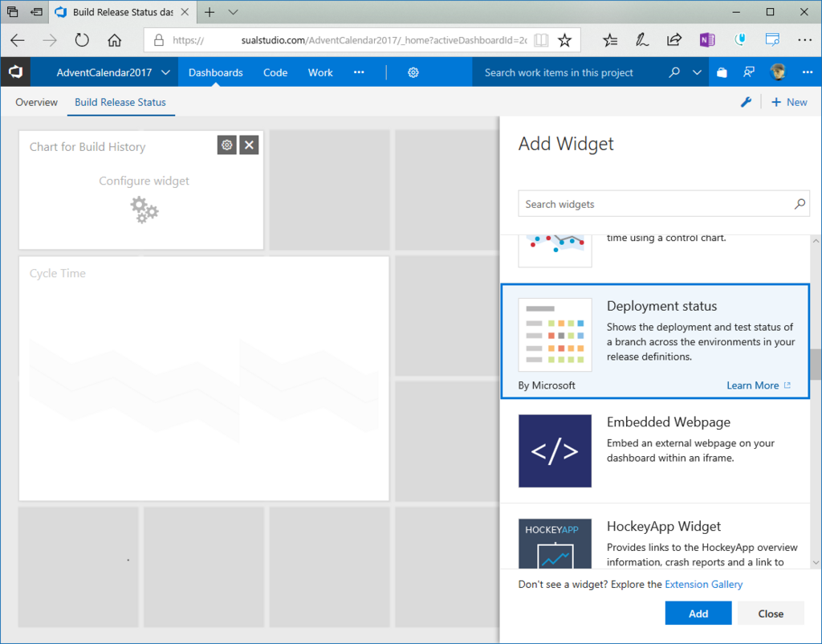The width and height of the screenshot is (822, 644).
Task: Open project settings gear in navigation bar
Action: click(x=413, y=72)
